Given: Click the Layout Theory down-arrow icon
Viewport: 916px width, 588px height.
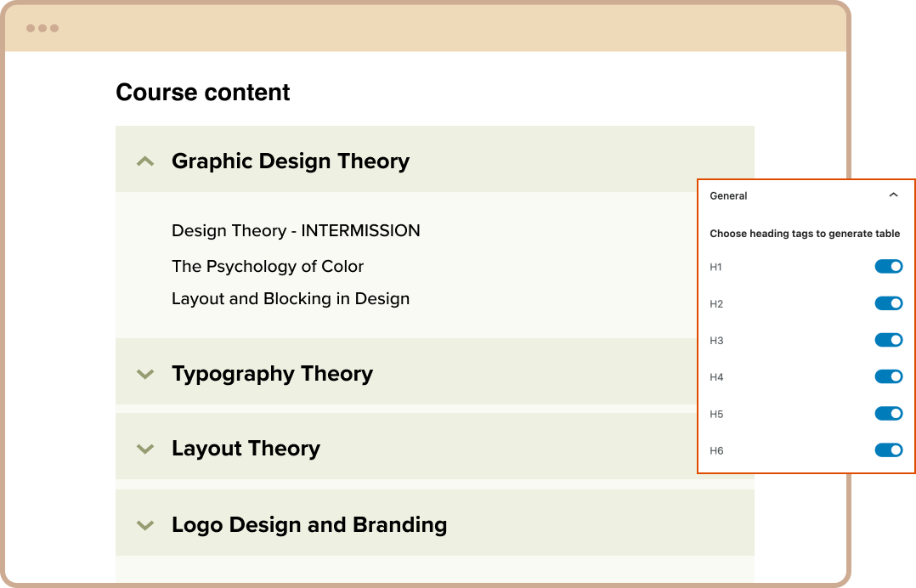Looking at the screenshot, I should (144, 448).
